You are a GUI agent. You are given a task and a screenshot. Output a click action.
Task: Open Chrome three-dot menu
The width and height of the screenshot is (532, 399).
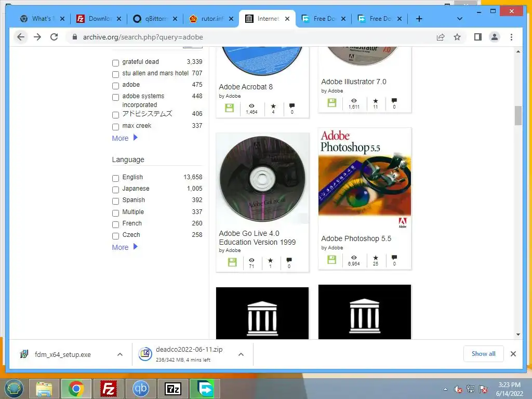click(511, 37)
